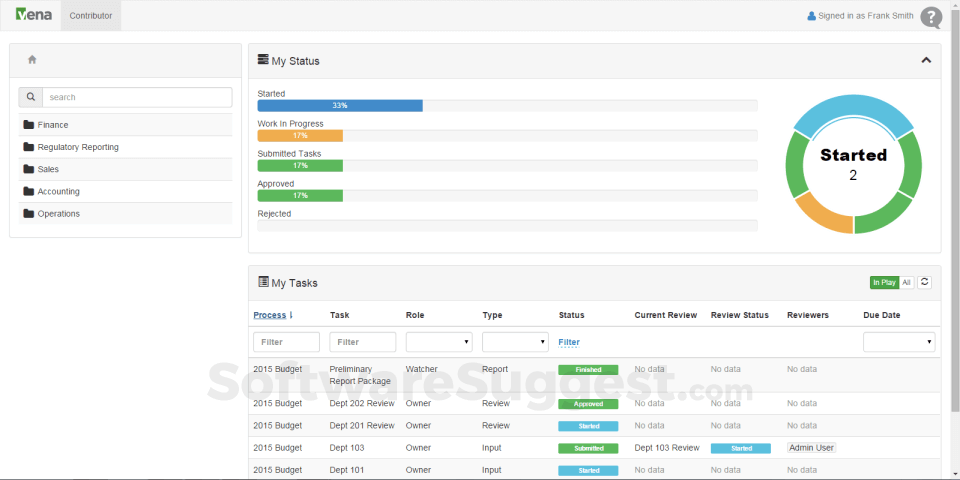The width and height of the screenshot is (960, 480).
Task: Open the Due Date filter dropdown
Action: point(899,342)
